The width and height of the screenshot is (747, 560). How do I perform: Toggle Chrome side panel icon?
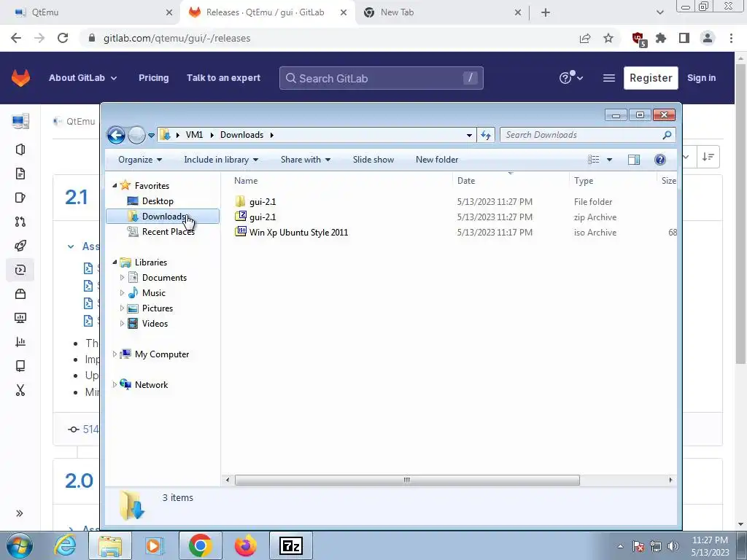[x=684, y=38]
